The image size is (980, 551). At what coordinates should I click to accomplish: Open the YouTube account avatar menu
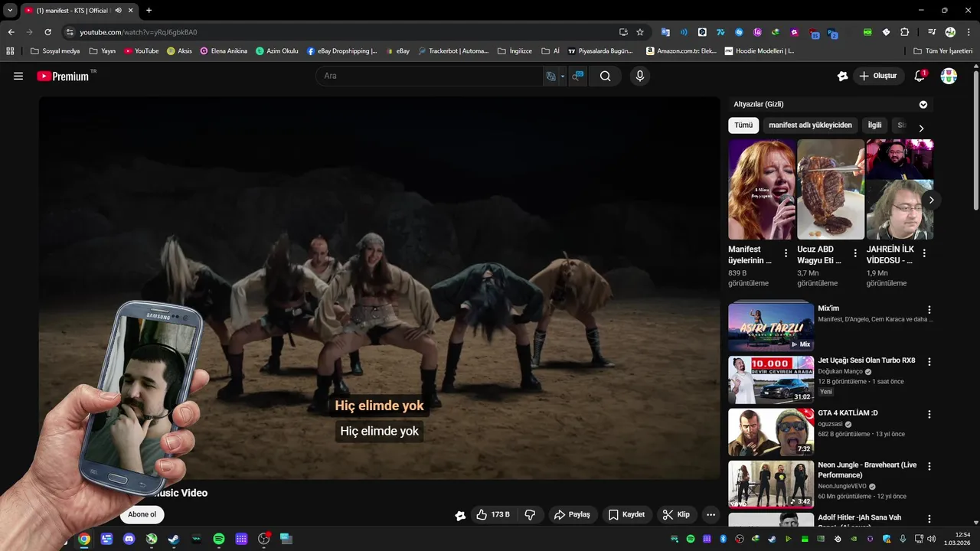pos(949,76)
